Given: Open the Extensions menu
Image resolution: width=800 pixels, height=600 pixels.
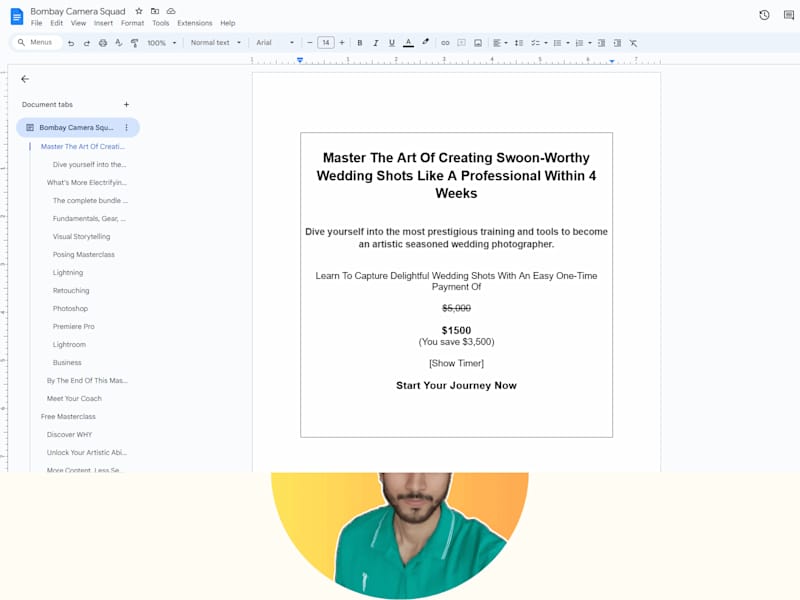Looking at the screenshot, I should [x=195, y=23].
